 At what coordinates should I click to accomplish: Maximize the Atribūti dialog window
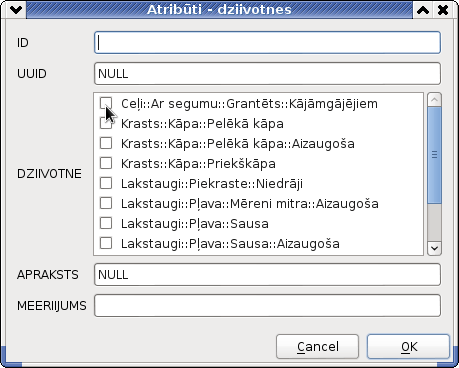[x=423, y=10]
